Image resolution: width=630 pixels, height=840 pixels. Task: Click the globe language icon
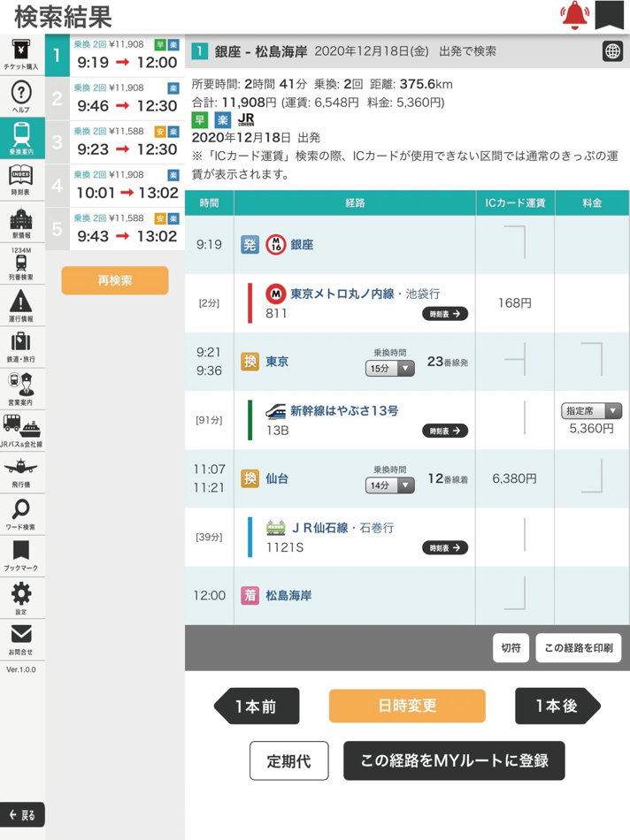pyautogui.click(x=613, y=51)
